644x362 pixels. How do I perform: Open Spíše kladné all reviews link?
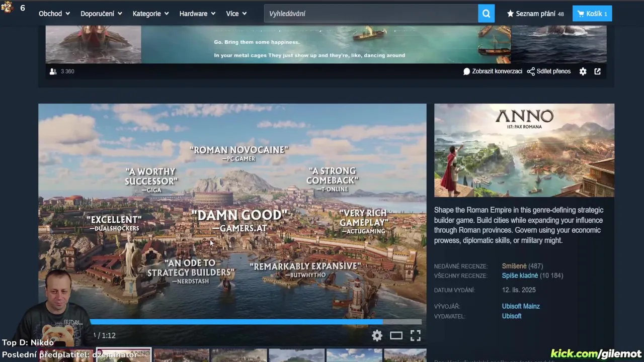pyautogui.click(x=520, y=276)
